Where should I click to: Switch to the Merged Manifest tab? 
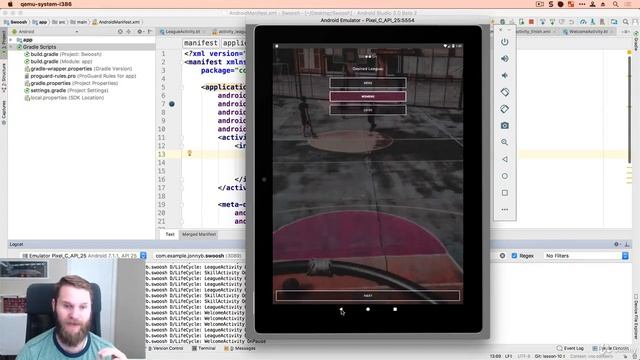(199, 234)
